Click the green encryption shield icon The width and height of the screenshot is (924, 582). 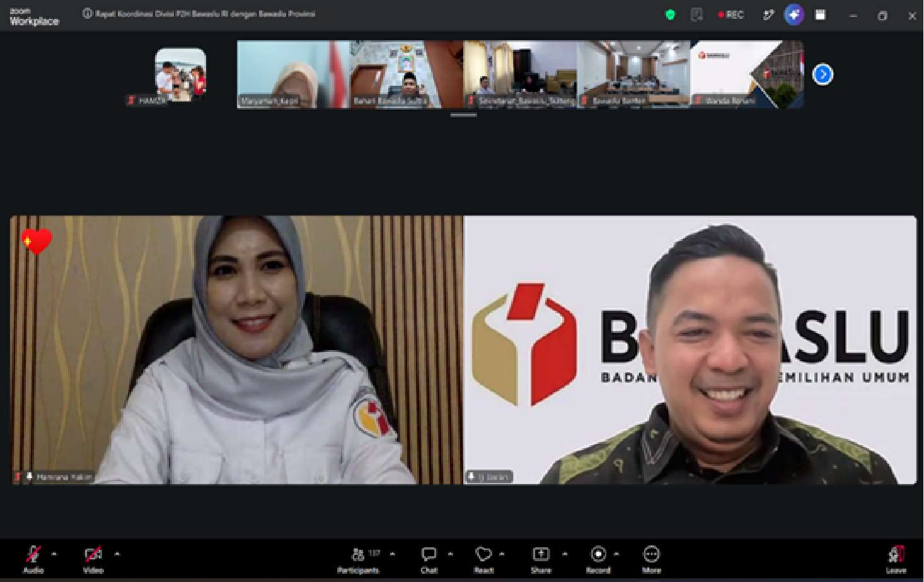tap(670, 15)
